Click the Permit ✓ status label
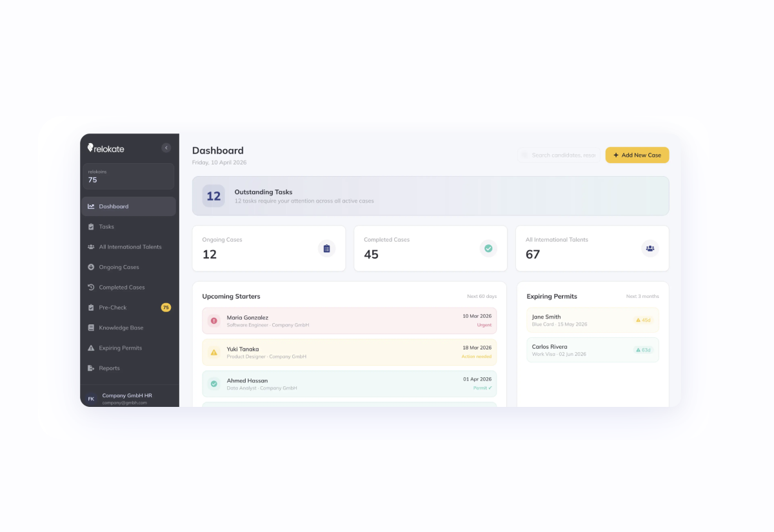 pos(482,388)
